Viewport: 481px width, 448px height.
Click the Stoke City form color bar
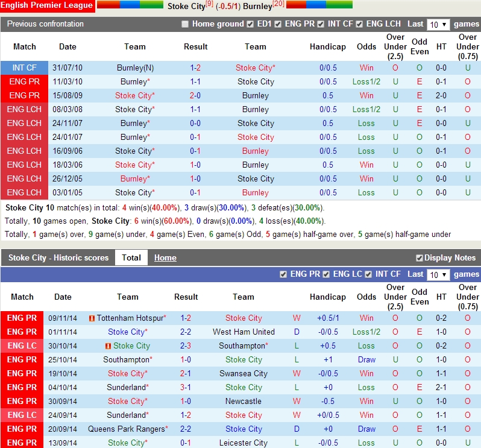[x=130, y=4]
